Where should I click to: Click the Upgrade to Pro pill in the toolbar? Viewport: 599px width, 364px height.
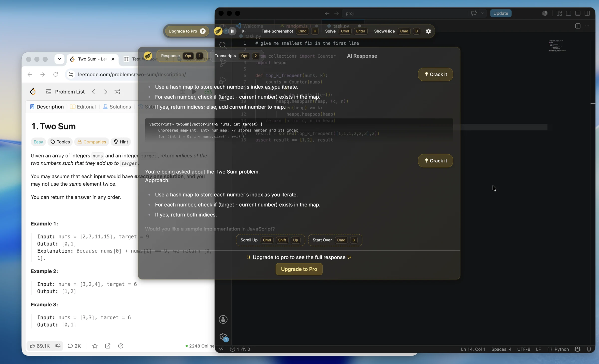[187, 31]
